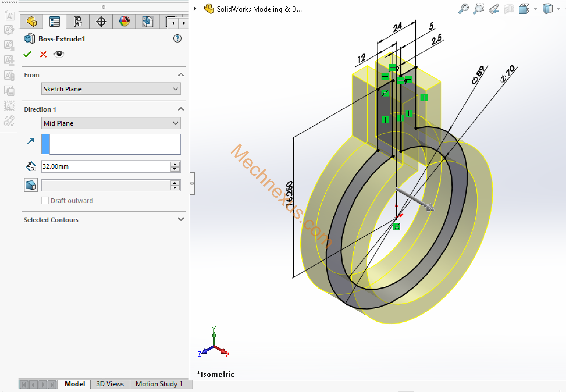Click the Zoom to Fit magnifier icon
The height and width of the screenshot is (392, 566).
[x=463, y=9]
